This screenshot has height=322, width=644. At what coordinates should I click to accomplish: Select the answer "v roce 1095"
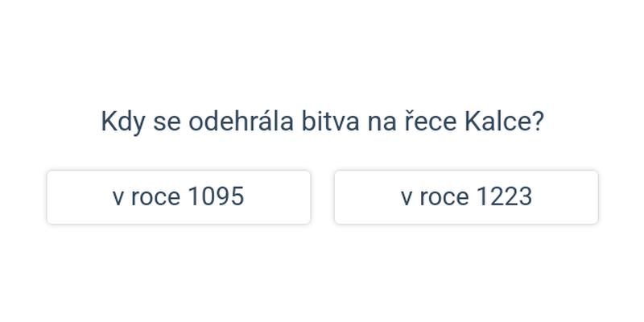[x=178, y=197]
